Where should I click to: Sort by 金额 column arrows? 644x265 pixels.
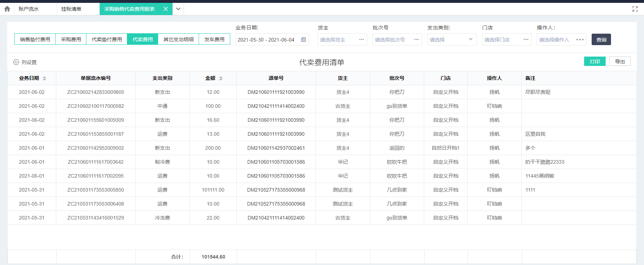pos(221,78)
